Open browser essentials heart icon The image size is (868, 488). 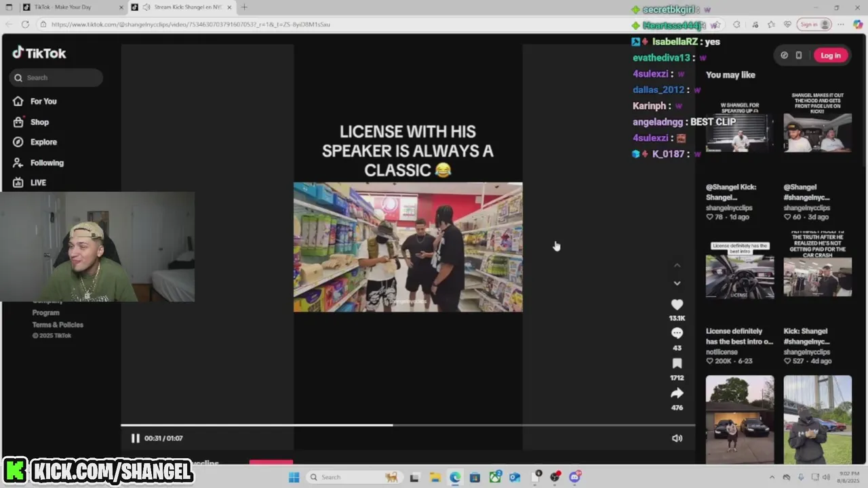pyautogui.click(x=787, y=24)
